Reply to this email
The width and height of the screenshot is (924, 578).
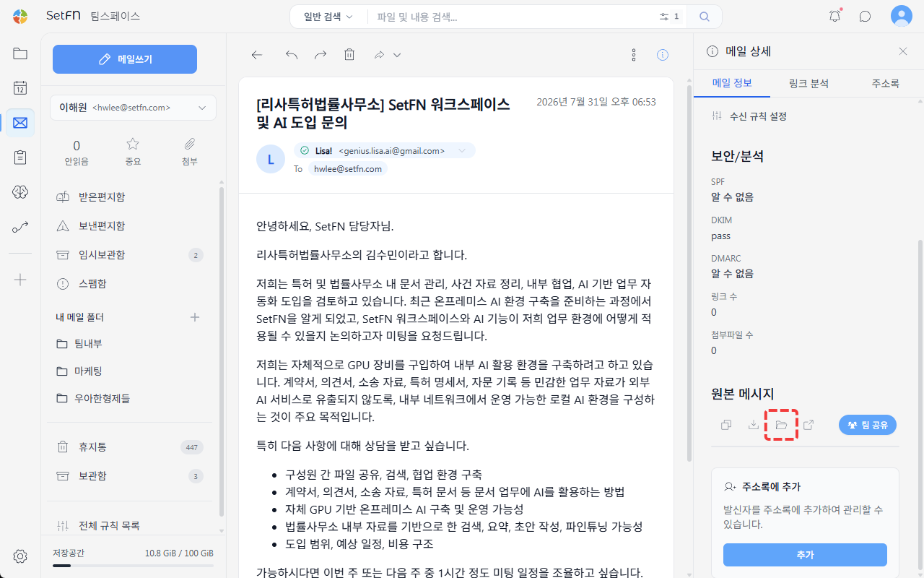click(292, 55)
